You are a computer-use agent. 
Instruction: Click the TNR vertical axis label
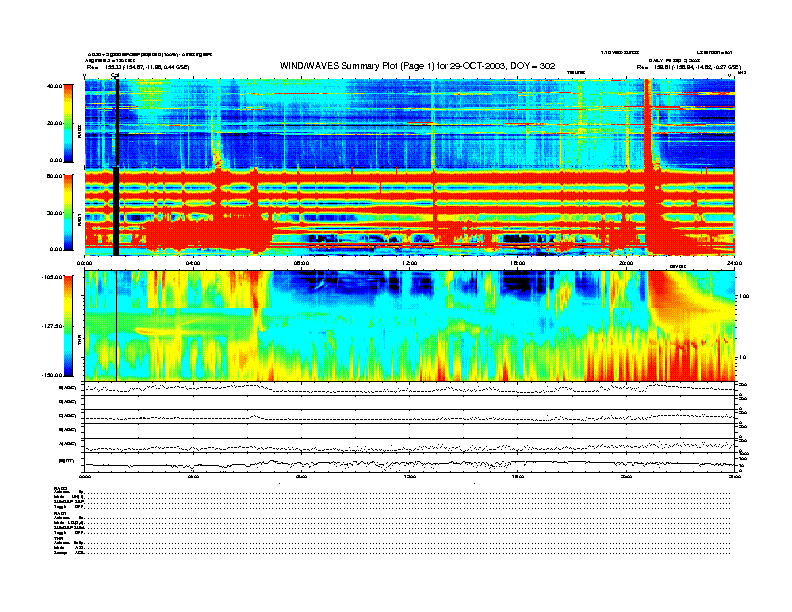(x=79, y=341)
